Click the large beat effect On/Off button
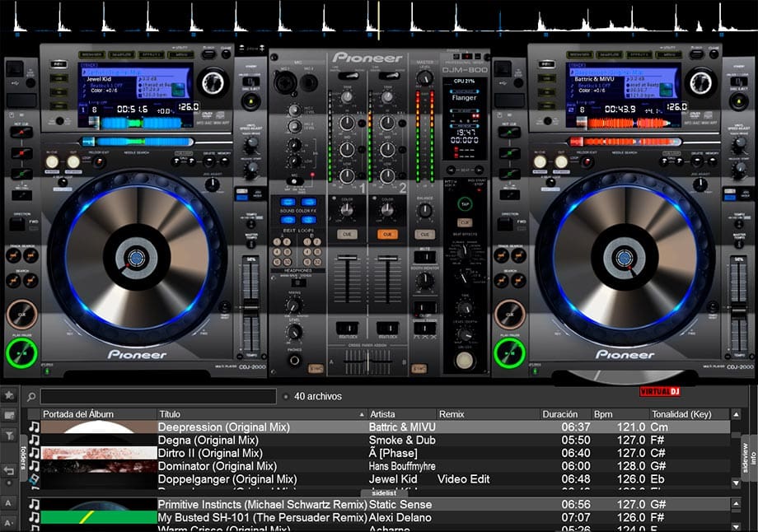The width and height of the screenshot is (758, 532). (x=464, y=360)
